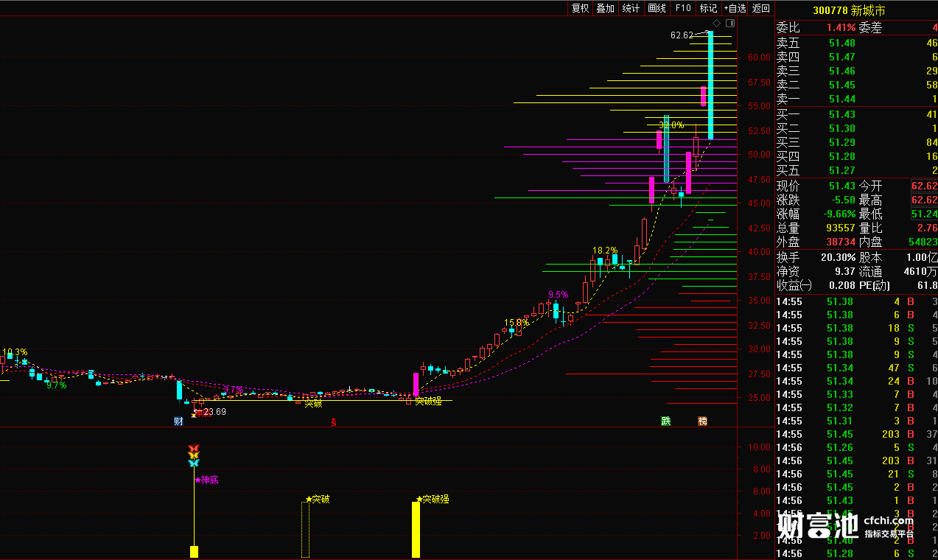
Task: Click the 净资 value 9.37
Action: (x=845, y=271)
